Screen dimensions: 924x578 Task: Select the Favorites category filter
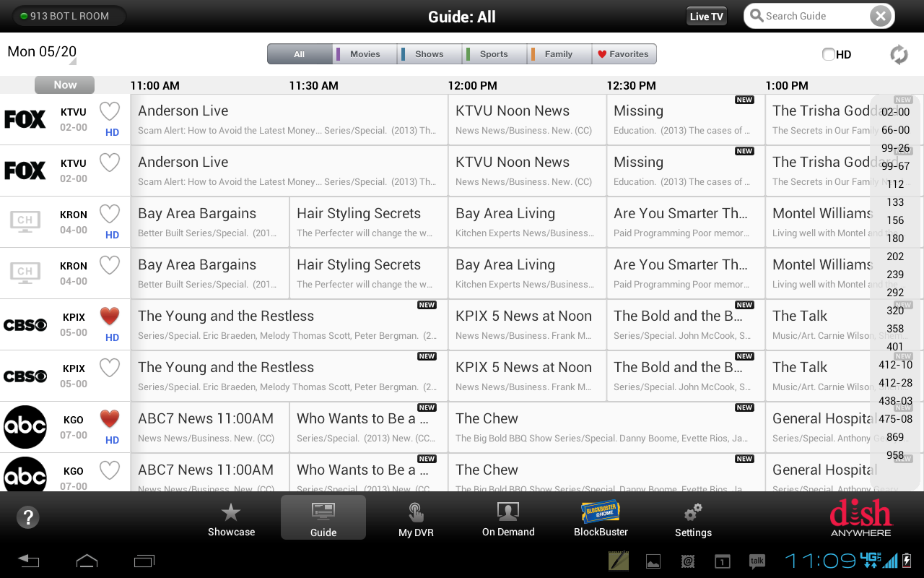[x=624, y=53]
